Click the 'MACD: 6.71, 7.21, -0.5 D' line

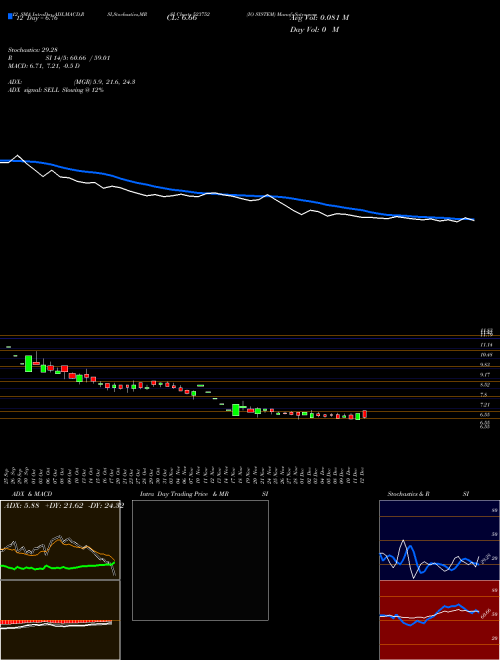coord(44,66)
